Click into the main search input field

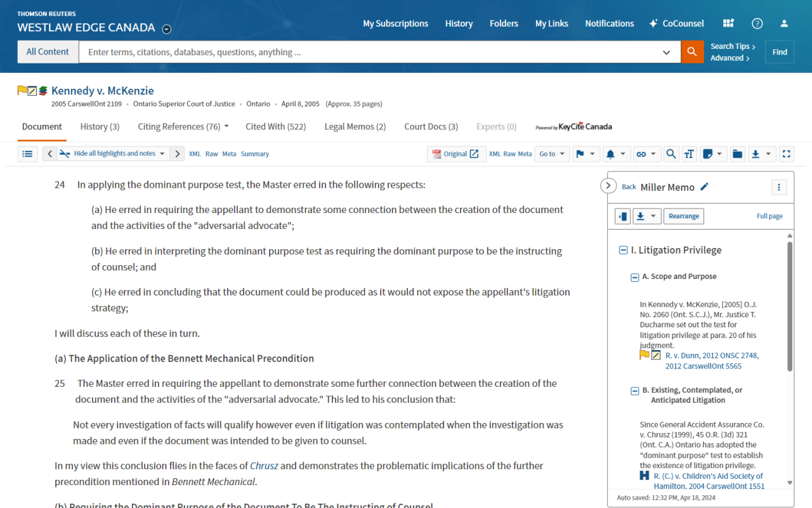tap(368, 52)
